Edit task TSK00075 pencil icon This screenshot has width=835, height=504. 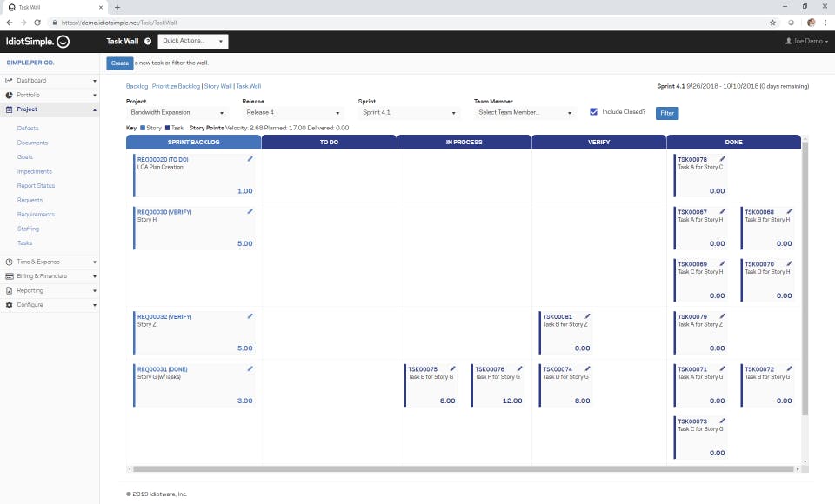452,368
